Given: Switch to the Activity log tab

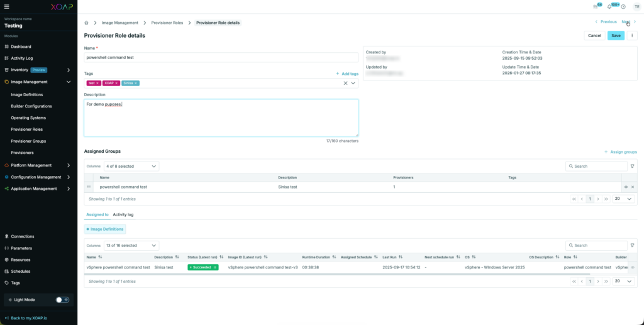Looking at the screenshot, I should pyautogui.click(x=123, y=214).
